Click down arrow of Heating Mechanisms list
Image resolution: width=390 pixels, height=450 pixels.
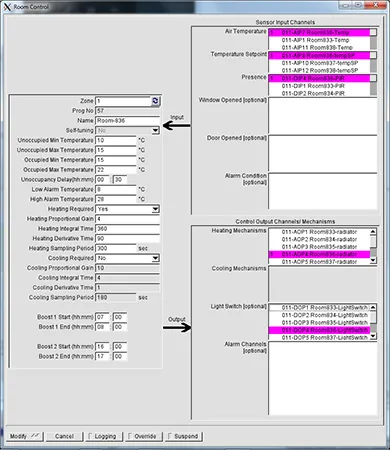click(x=373, y=260)
